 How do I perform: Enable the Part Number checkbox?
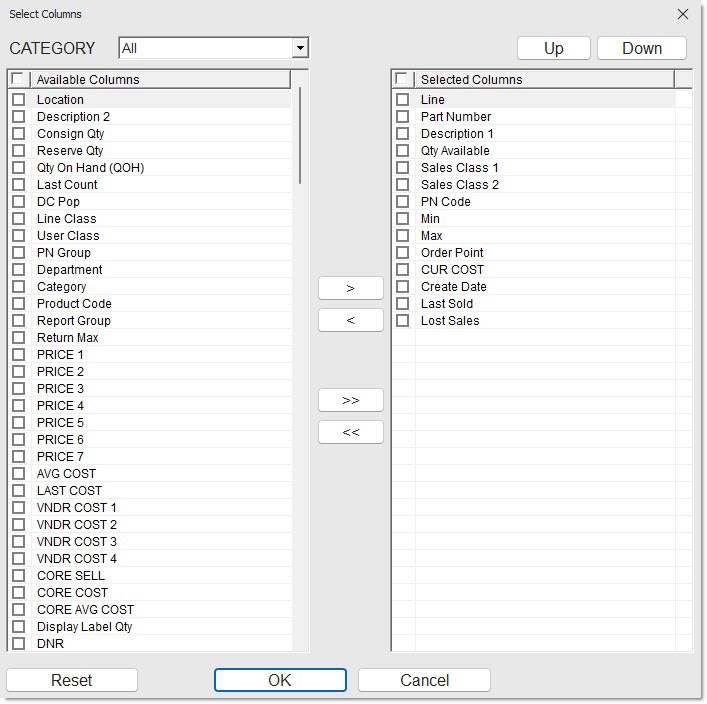click(x=402, y=117)
